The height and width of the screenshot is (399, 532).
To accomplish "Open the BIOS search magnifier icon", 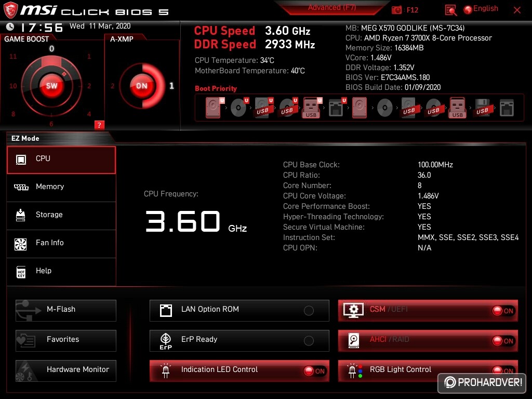I will [x=450, y=10].
